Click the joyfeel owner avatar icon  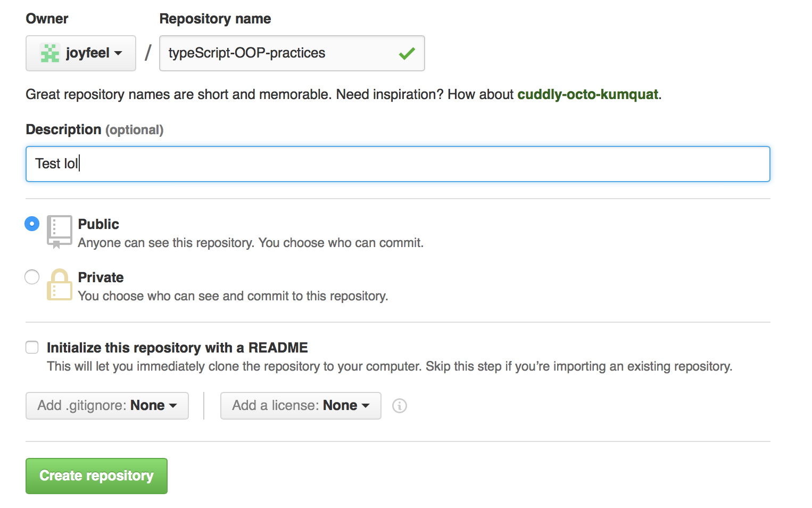click(x=49, y=53)
